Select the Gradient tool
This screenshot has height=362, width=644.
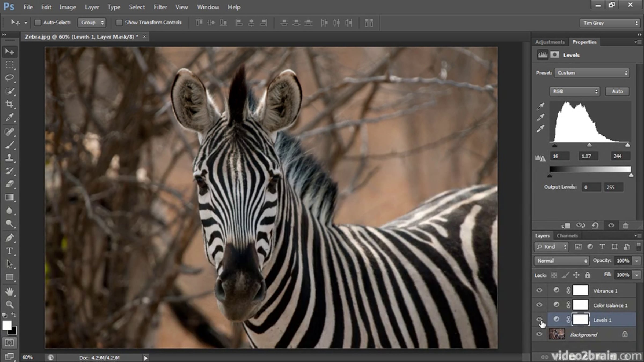pos(10,197)
